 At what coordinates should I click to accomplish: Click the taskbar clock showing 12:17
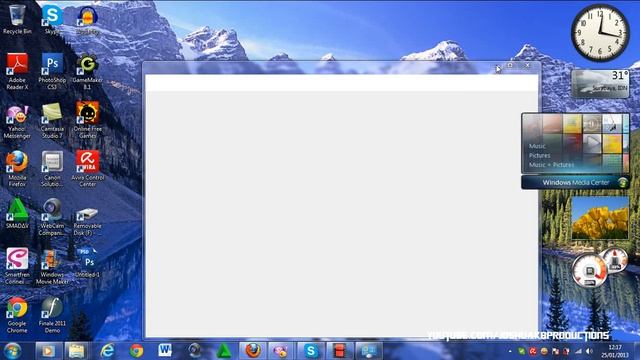(615, 351)
